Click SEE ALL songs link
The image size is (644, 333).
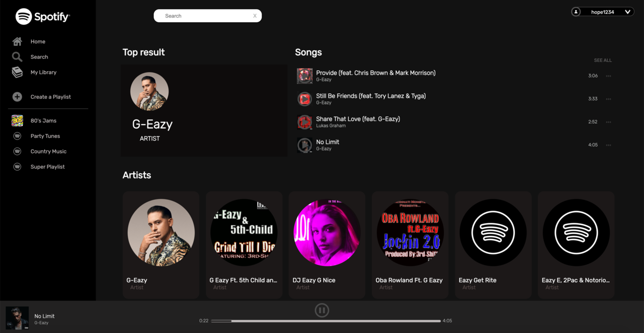[x=603, y=60]
